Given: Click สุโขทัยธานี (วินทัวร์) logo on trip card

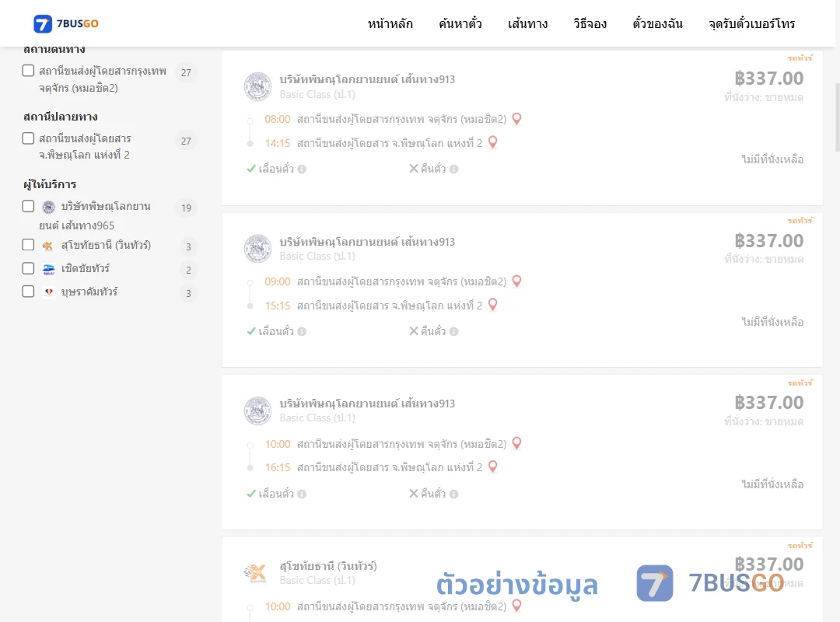Looking at the screenshot, I should 256,573.
